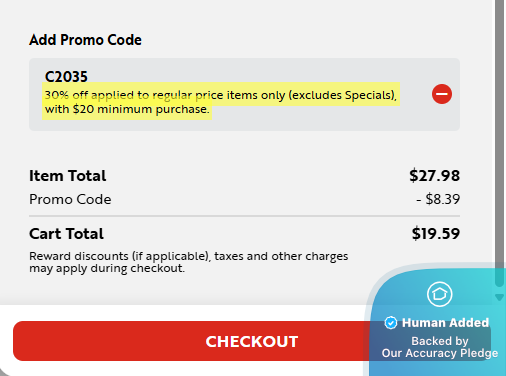Click the vertical scrollbar thumb

point(499,143)
